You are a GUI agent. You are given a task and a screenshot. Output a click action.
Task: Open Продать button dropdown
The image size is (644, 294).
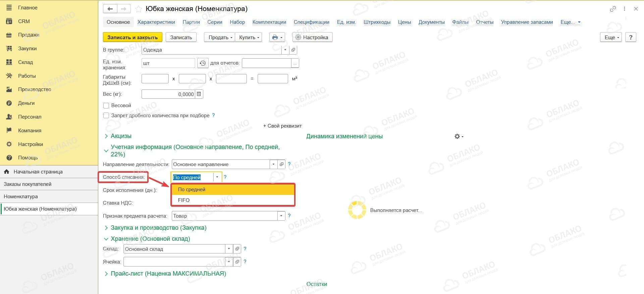[x=220, y=37]
